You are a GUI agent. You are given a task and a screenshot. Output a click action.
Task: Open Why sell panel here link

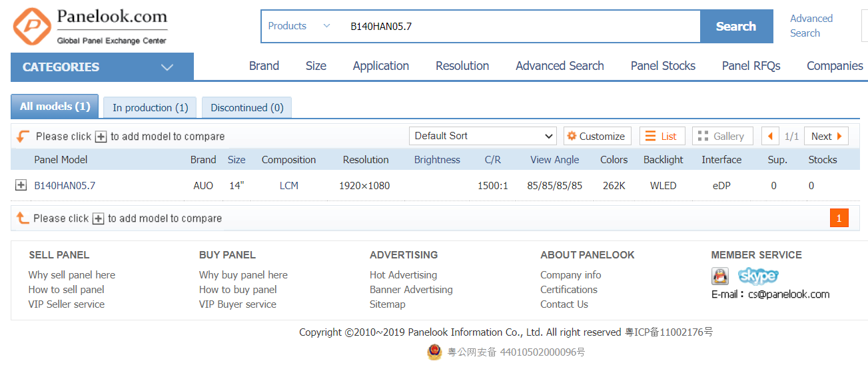(x=72, y=275)
